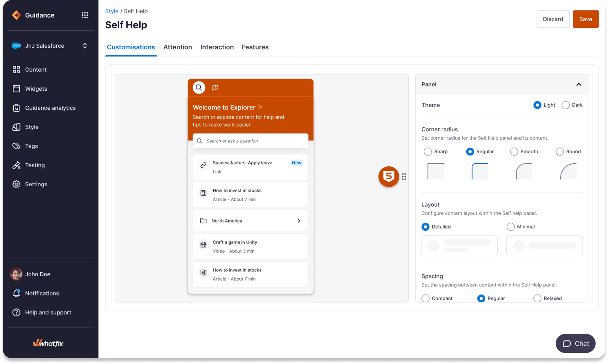
Task: Click the orange Self Help launcher badge
Action: coord(389,177)
